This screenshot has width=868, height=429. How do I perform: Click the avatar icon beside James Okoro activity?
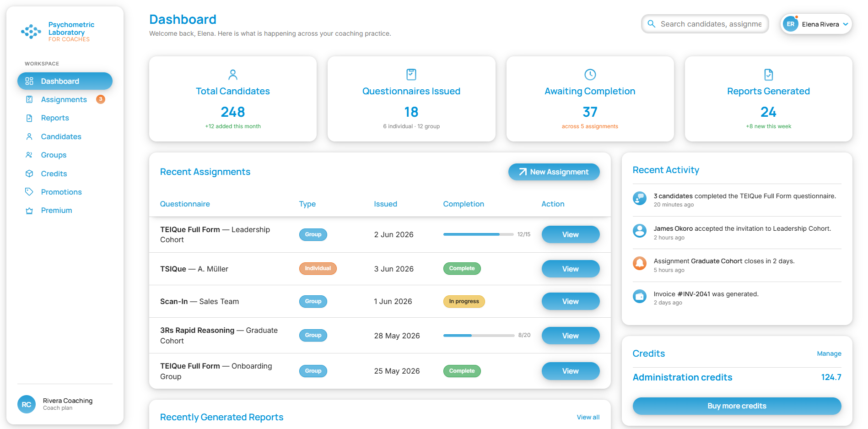pyautogui.click(x=640, y=231)
